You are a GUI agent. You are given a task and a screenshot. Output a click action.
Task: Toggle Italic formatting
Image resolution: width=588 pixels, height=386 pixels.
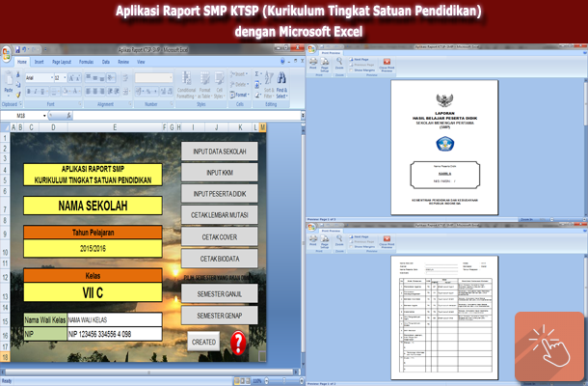(36, 92)
